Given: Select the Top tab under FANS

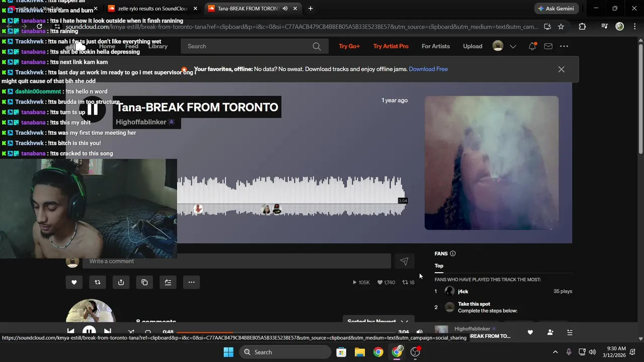Looking at the screenshot, I should [439, 266].
